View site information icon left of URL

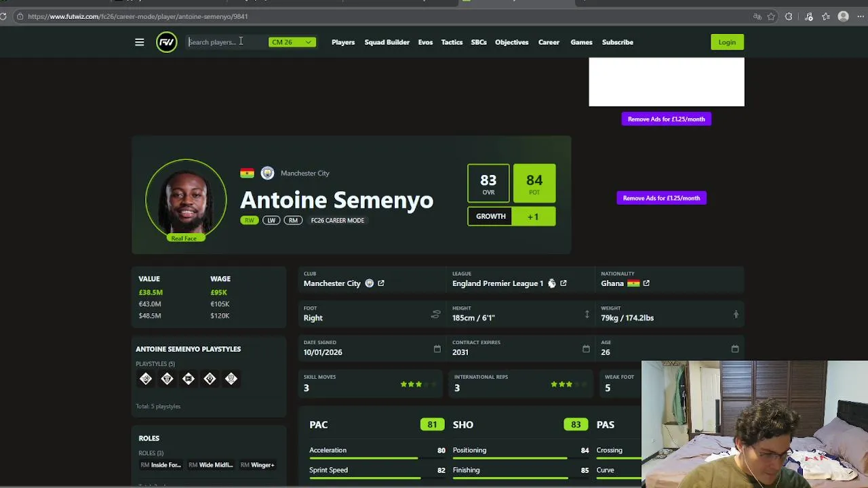coord(20,16)
